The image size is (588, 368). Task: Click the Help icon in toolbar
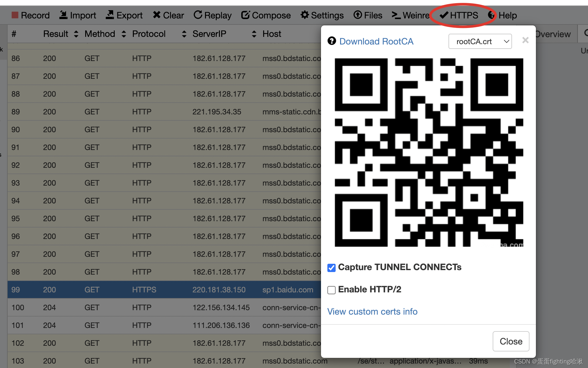click(492, 15)
